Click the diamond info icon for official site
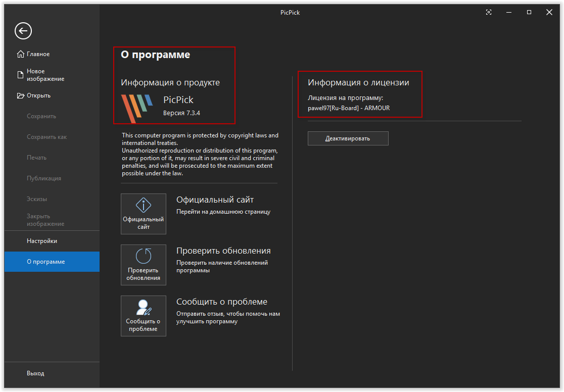Screen dimensions: 564x392 (144, 206)
